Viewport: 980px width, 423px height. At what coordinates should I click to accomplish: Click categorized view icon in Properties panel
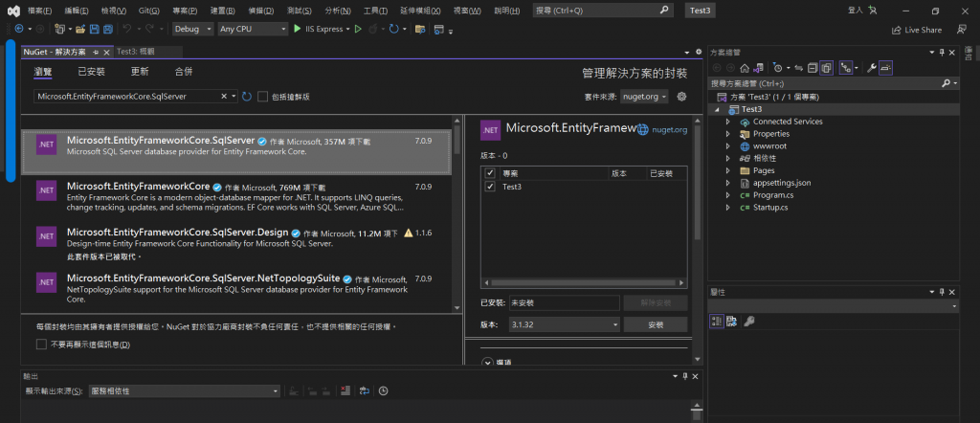click(716, 322)
